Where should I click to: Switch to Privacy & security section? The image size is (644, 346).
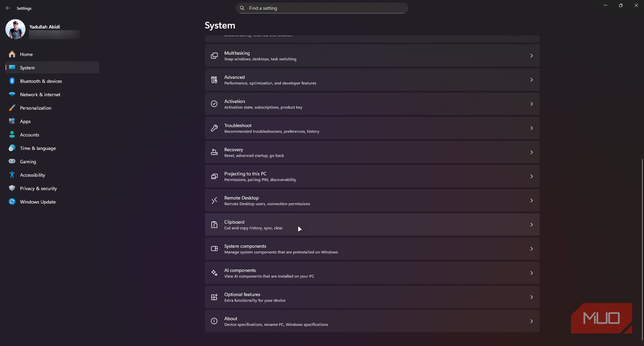point(52,188)
